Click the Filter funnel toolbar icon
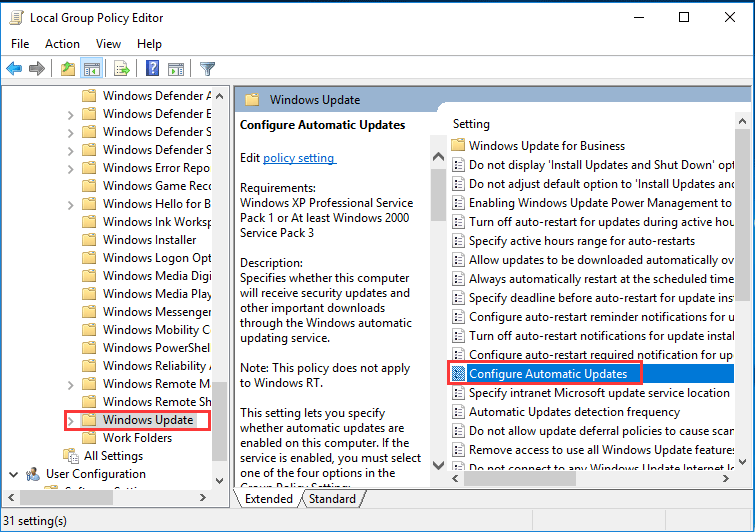 click(x=207, y=69)
